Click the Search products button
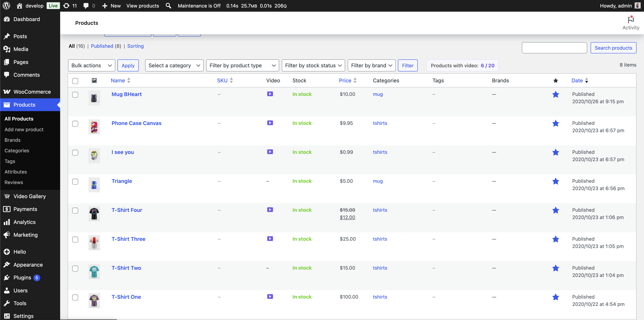 (613, 48)
